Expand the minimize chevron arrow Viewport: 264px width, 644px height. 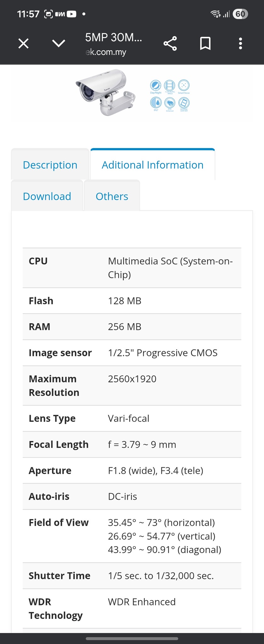[59, 43]
